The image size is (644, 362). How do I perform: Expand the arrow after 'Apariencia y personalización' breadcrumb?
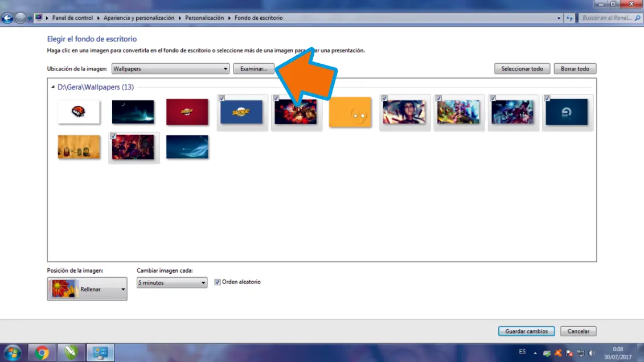[180, 18]
